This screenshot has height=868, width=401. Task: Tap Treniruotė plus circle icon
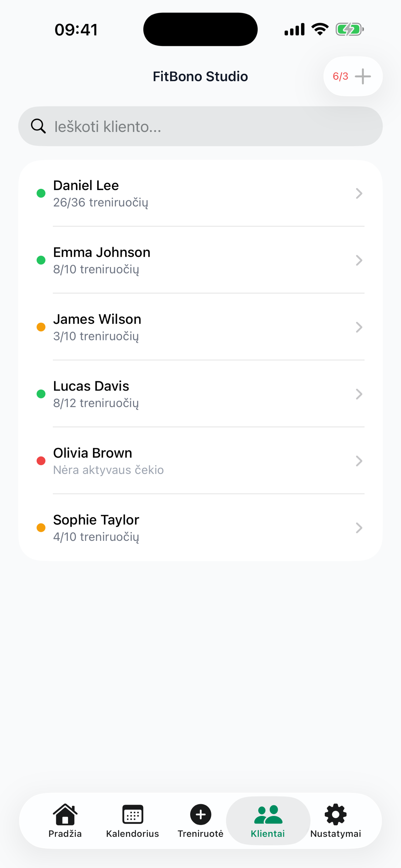[201, 814]
